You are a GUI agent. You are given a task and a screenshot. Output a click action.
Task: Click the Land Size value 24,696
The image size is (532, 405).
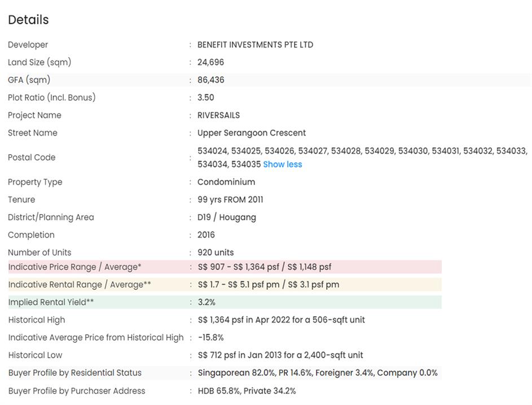(x=210, y=62)
